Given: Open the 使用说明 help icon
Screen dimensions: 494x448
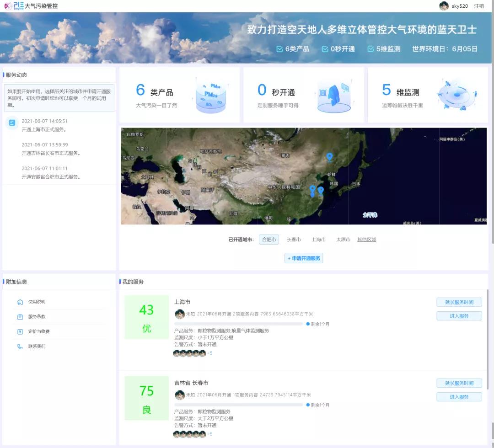Looking at the screenshot, I should (19, 302).
